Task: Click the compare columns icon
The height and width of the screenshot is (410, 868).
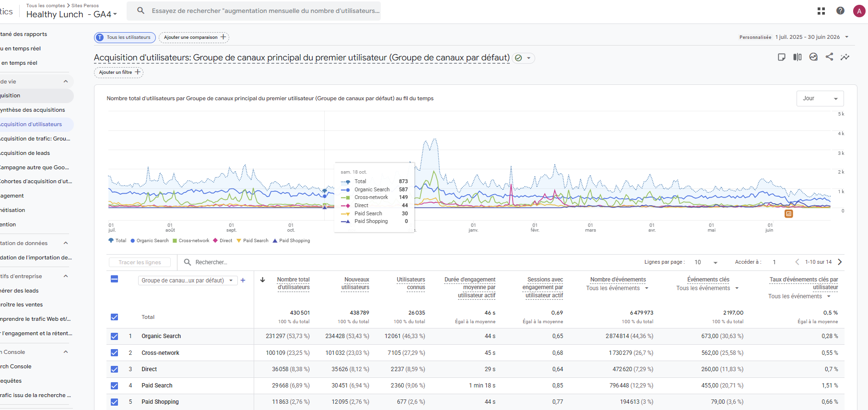Action: tap(798, 57)
